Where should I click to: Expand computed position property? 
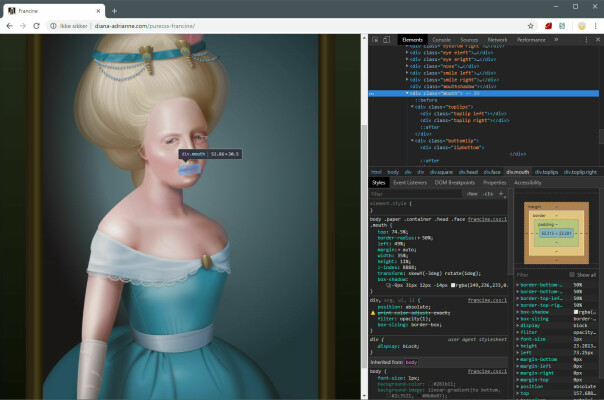click(x=518, y=387)
